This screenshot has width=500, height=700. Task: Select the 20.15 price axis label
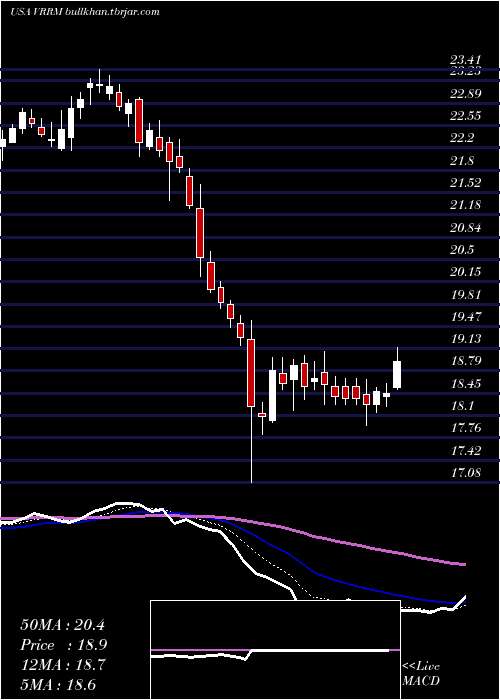pos(466,272)
